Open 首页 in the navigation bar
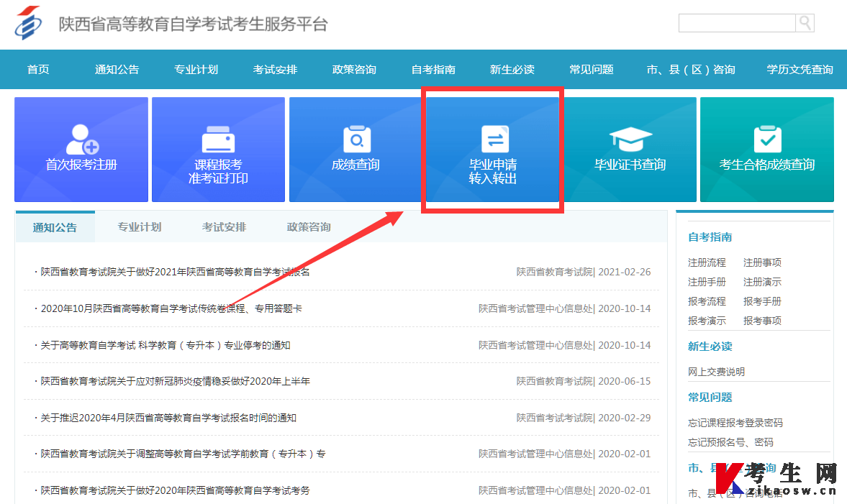 point(38,70)
